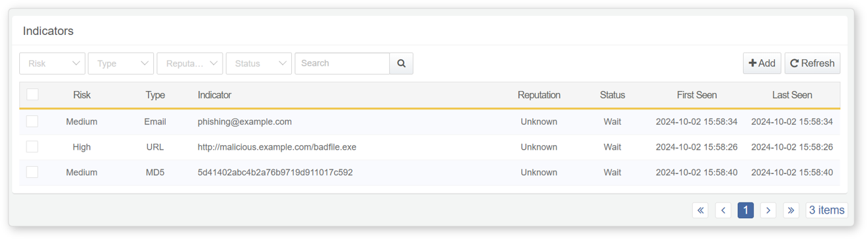Viewport: 868px width, 240px height.
Task: Tick the MD5 hash row checkbox
Action: point(32,172)
